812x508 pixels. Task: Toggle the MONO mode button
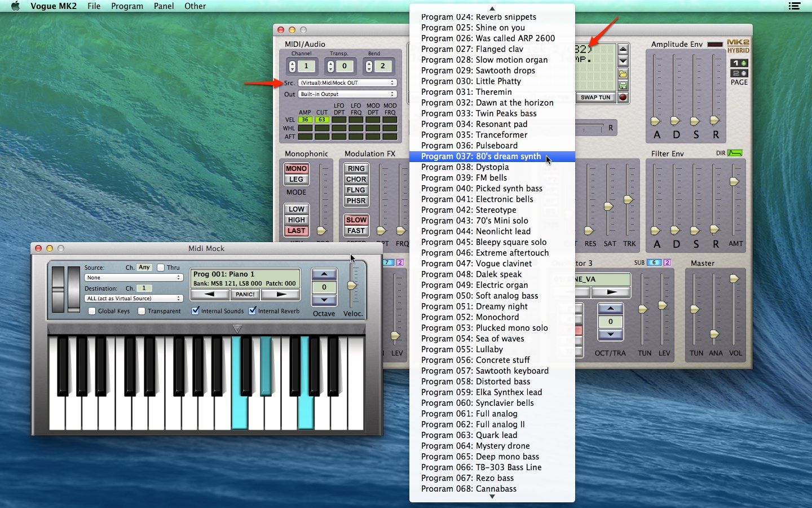[296, 168]
